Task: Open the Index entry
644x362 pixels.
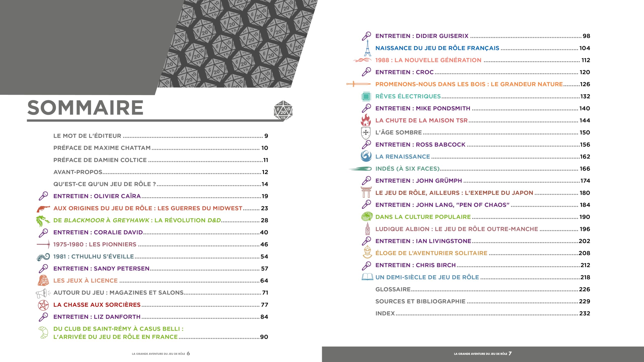Action: 482,313
